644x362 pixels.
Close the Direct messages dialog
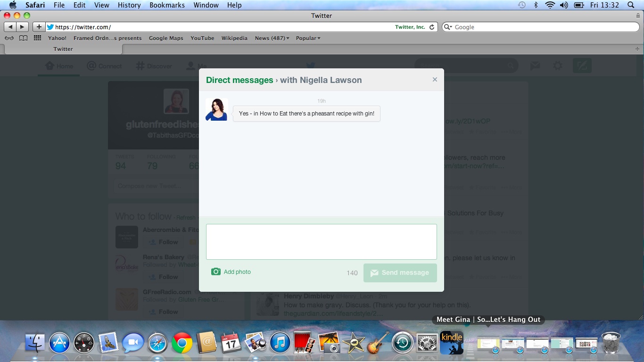pyautogui.click(x=435, y=80)
